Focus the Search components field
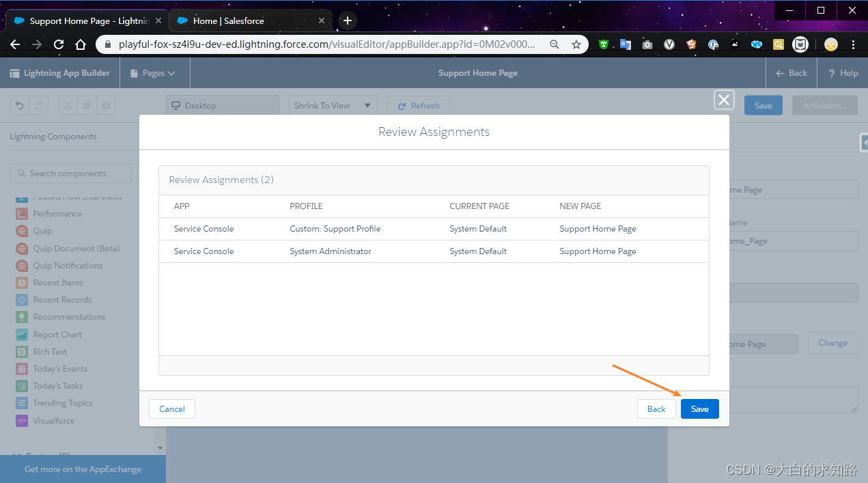The image size is (868, 483). [70, 174]
